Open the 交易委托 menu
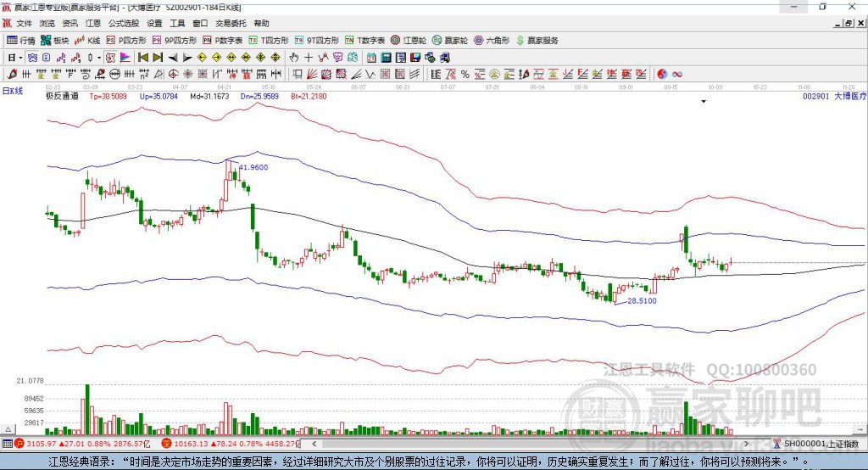 [x=231, y=23]
